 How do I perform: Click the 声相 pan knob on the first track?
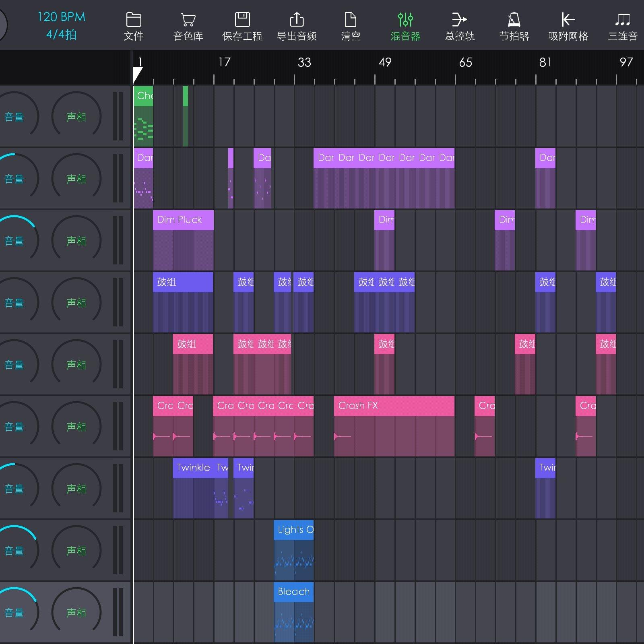pos(76,117)
